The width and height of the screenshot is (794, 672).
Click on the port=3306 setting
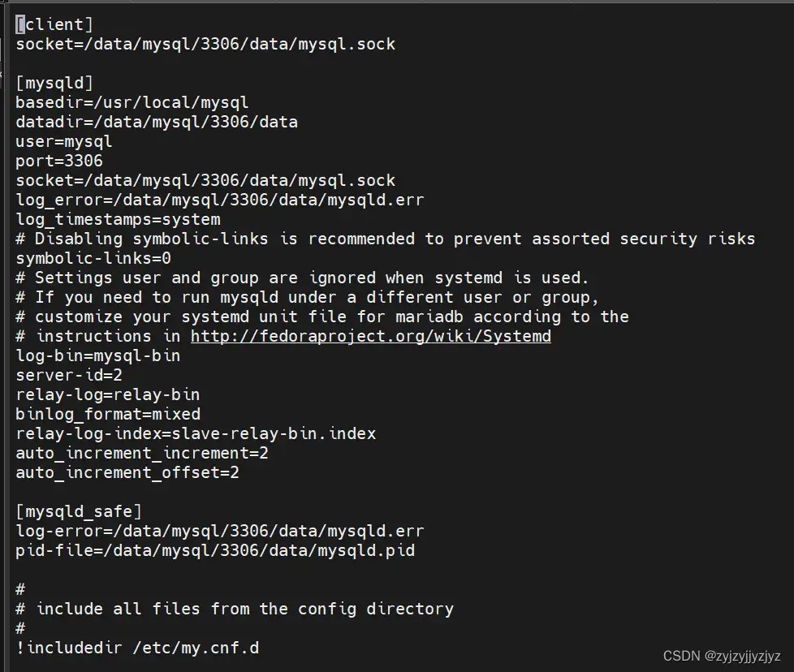point(58,161)
